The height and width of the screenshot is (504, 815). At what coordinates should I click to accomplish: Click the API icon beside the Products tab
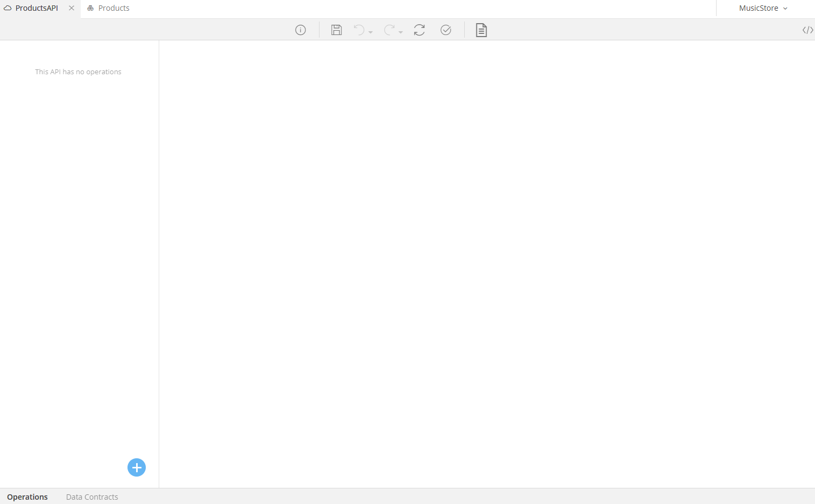pyautogui.click(x=90, y=8)
